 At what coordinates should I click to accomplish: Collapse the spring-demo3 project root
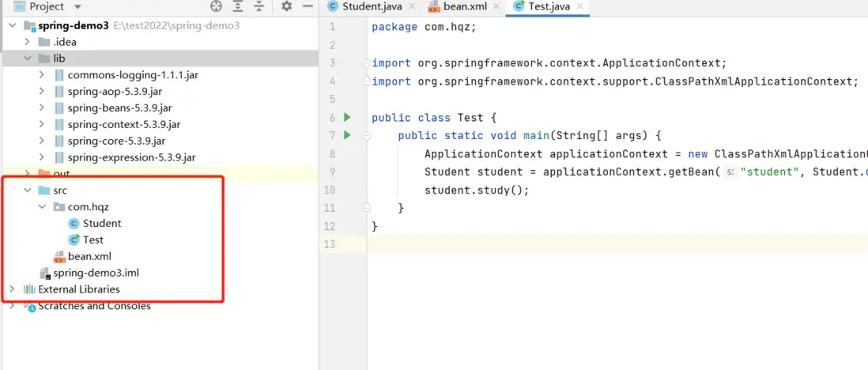coord(12,26)
